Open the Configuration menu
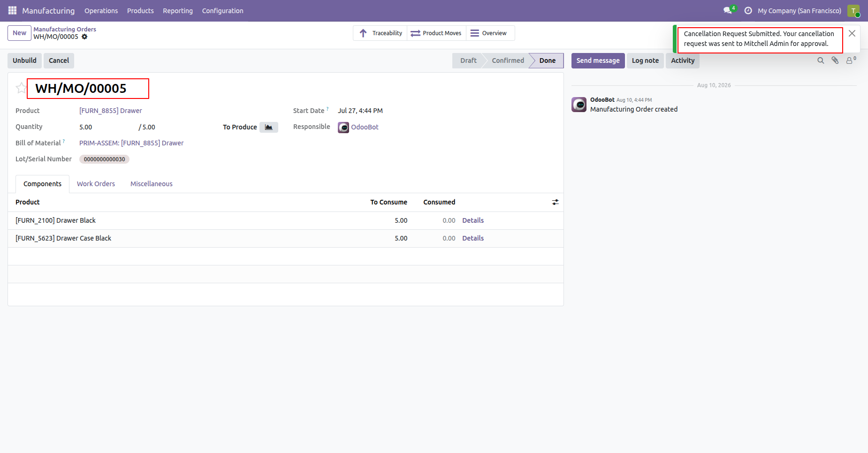The image size is (868, 453). point(223,10)
